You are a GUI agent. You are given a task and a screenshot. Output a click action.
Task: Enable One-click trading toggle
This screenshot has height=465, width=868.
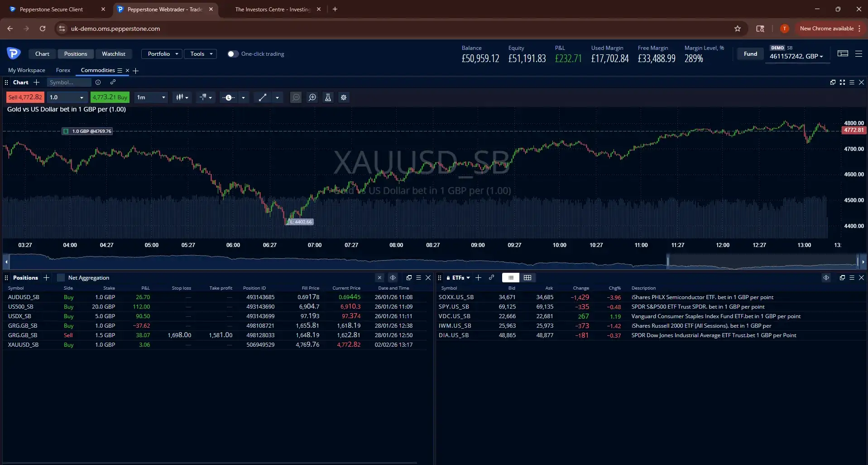233,54
